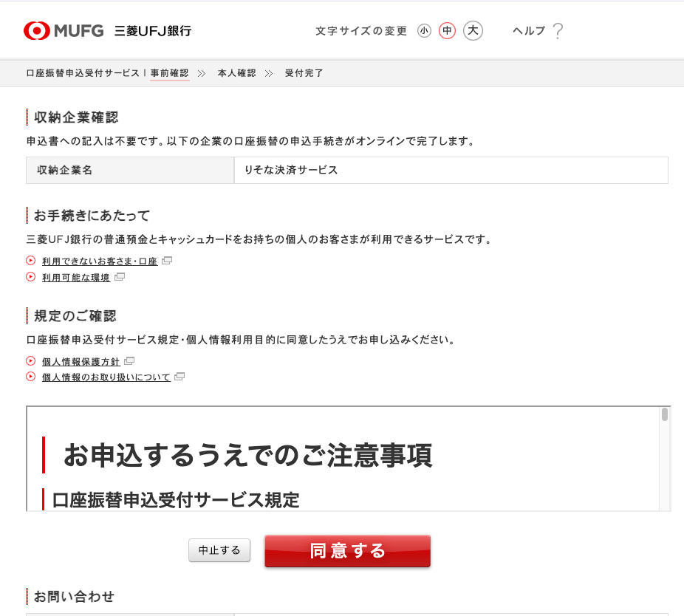Click the help question mark icon
The width and height of the screenshot is (684, 616).
pos(558,30)
